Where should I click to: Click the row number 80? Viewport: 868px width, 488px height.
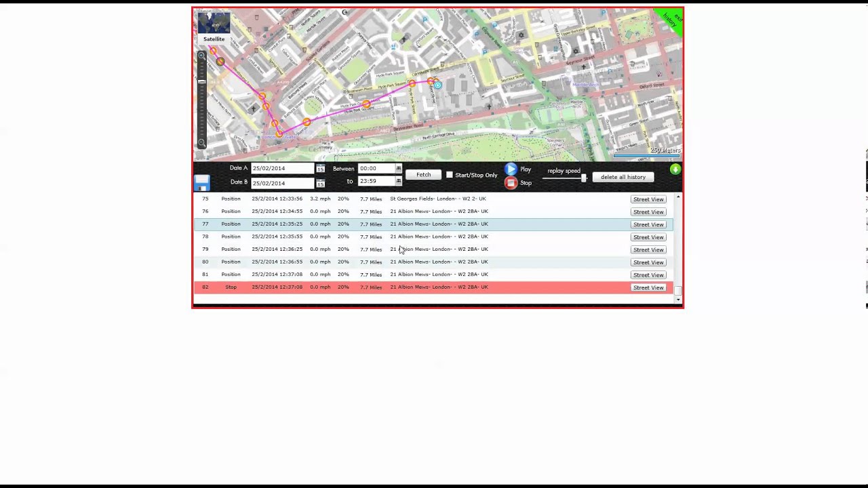pos(205,262)
